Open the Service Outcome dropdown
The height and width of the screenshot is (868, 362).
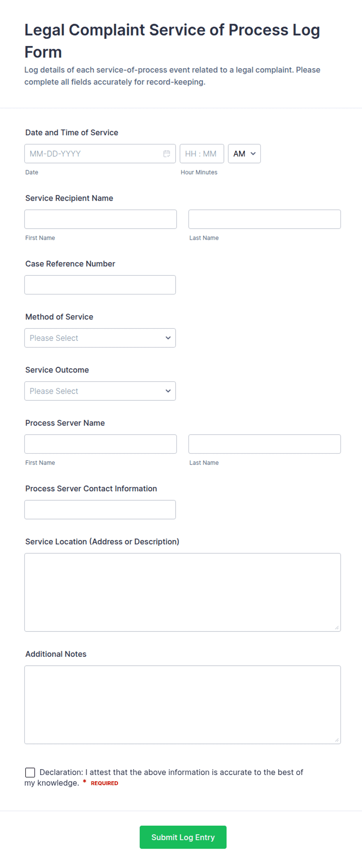[100, 391]
